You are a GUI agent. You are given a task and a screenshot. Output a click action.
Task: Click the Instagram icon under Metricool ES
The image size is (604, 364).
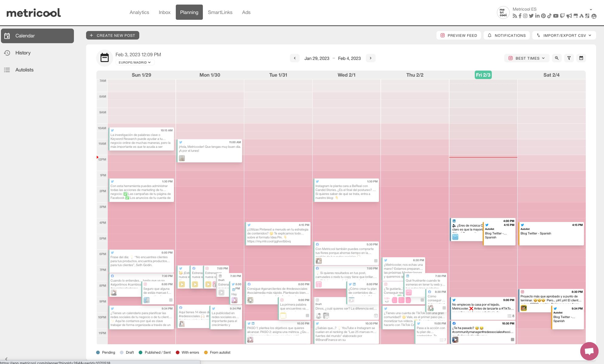525,16
